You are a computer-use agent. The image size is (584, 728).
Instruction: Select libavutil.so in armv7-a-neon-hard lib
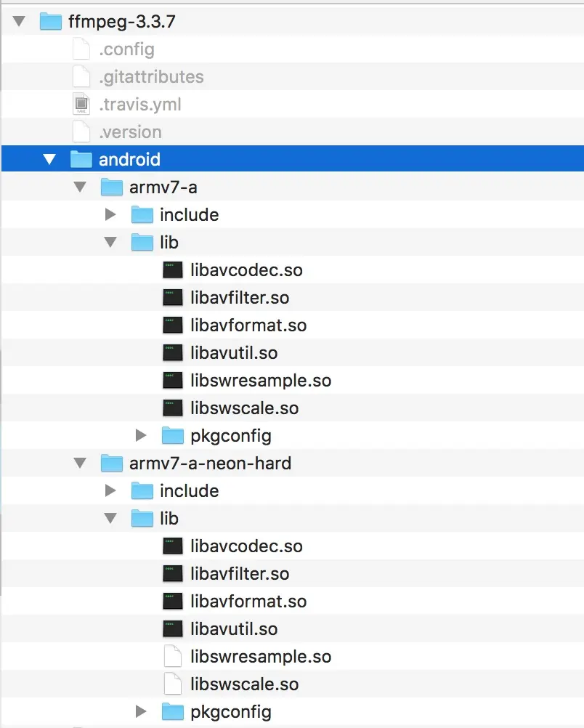[x=293, y=628]
